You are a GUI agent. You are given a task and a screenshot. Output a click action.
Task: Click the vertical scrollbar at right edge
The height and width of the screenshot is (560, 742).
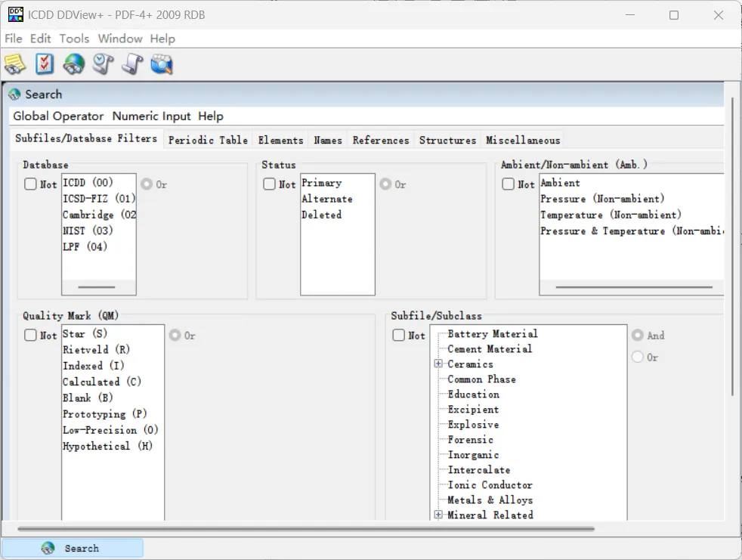point(732,246)
